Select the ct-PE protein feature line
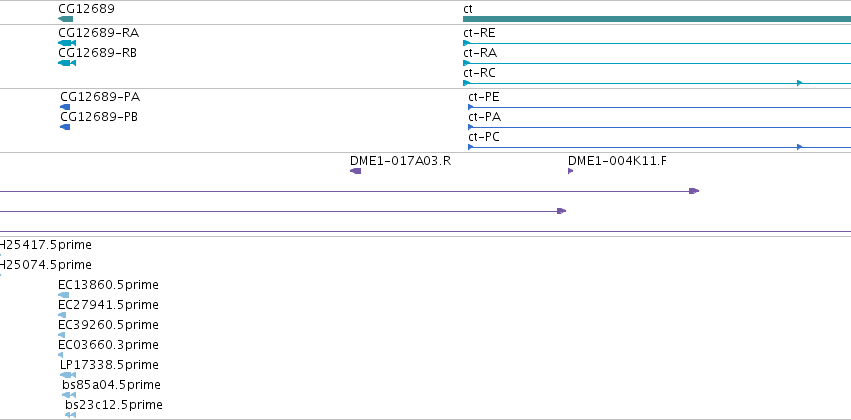The width and height of the screenshot is (851, 420). tap(659, 107)
